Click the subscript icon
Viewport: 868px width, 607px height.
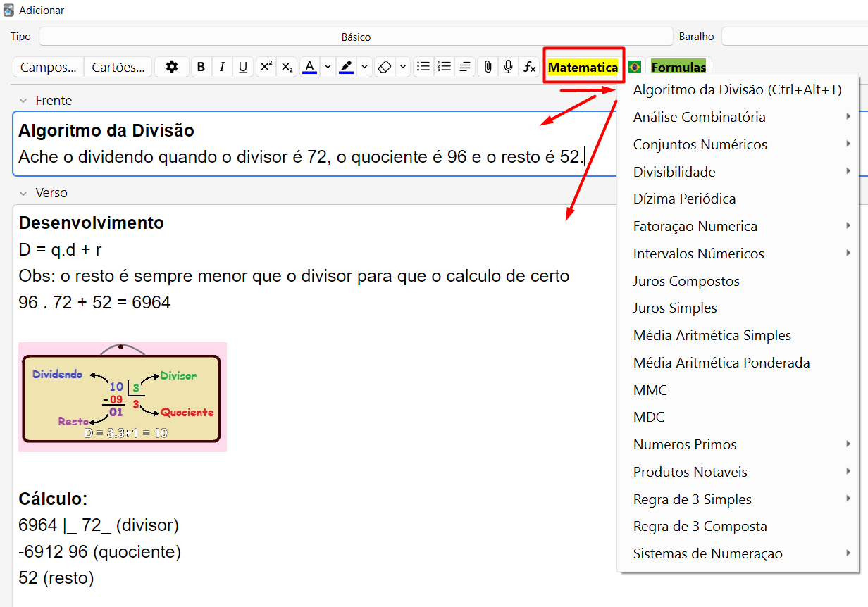pyautogui.click(x=287, y=67)
